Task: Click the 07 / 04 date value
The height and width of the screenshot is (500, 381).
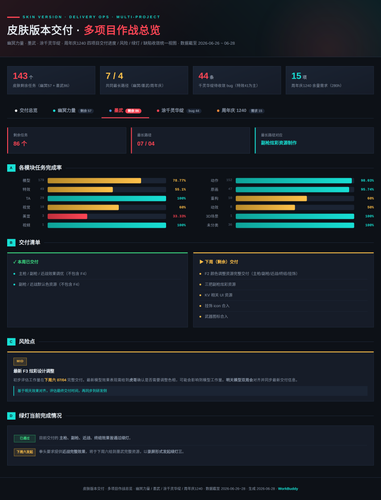Action: [146, 144]
